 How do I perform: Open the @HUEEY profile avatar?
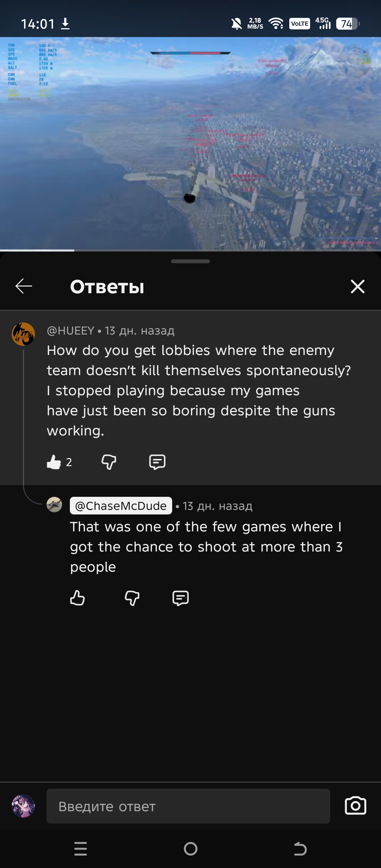coord(23,334)
